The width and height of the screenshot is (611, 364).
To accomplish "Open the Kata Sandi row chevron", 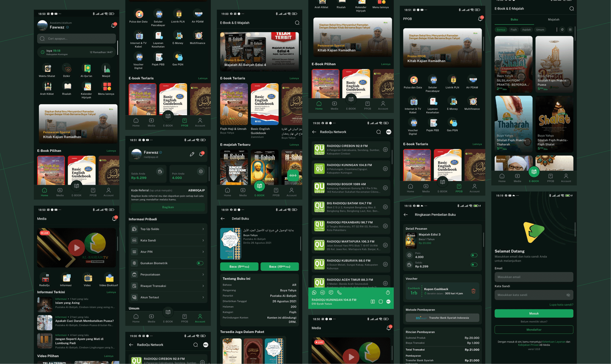I will tap(203, 241).
